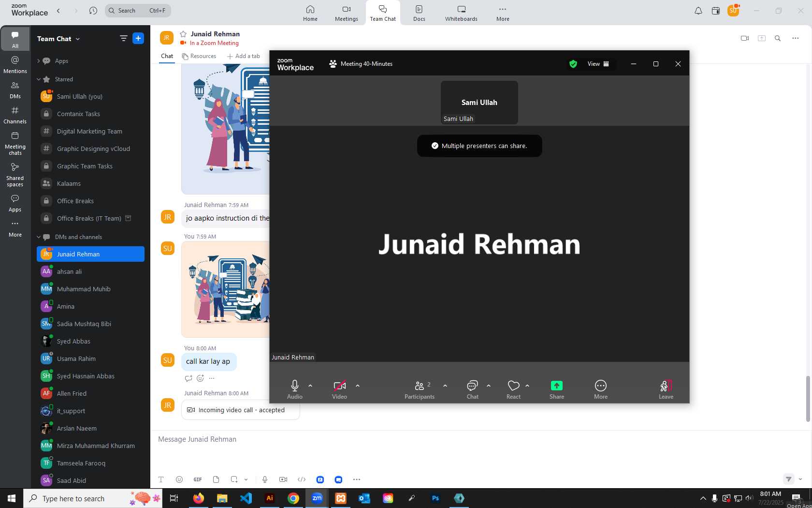Open GIF picker in composer
This screenshot has height=508, width=812.
point(198,479)
